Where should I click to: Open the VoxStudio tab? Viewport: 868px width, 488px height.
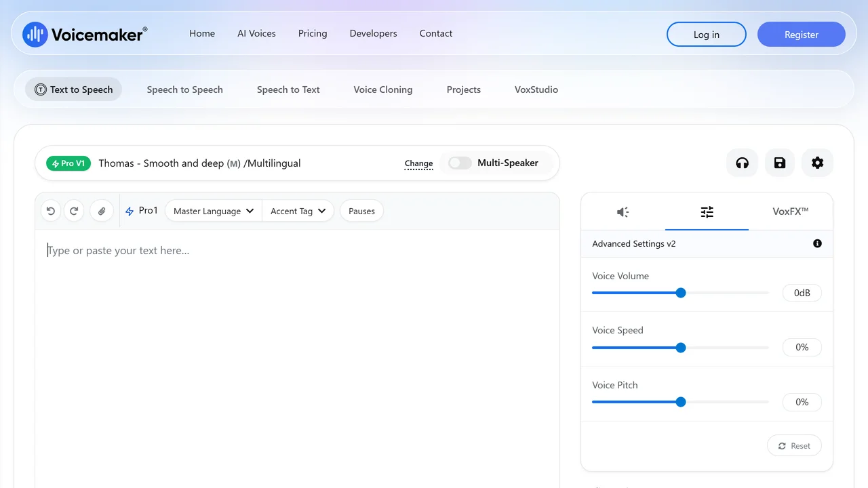pos(536,89)
